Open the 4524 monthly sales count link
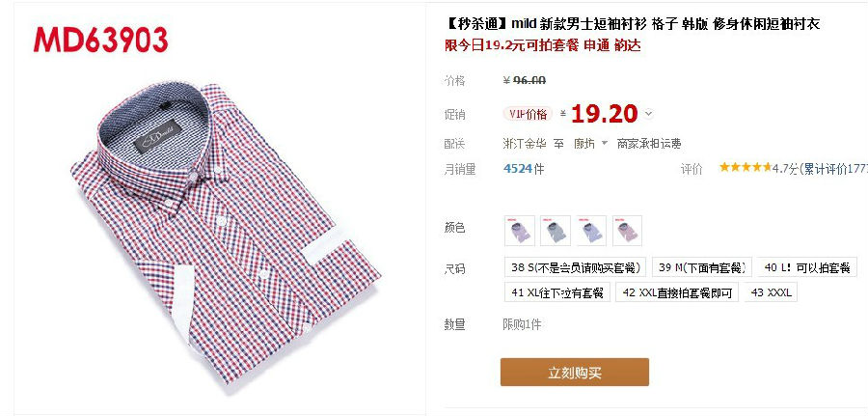The width and height of the screenshot is (868, 416). [x=524, y=169]
